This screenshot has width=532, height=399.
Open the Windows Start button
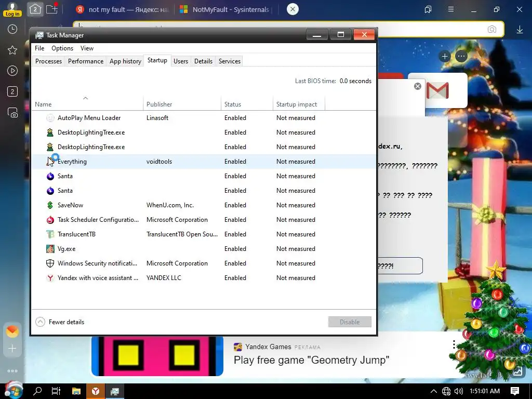(x=13, y=391)
